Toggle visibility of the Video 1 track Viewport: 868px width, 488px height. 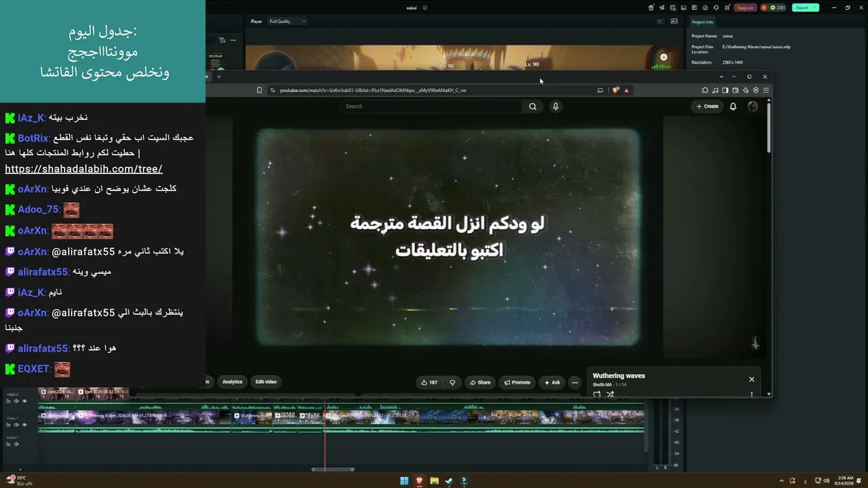[x=24, y=425]
